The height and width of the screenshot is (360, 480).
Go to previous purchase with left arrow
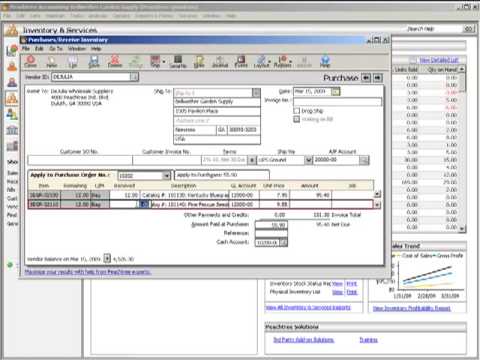click(366, 78)
